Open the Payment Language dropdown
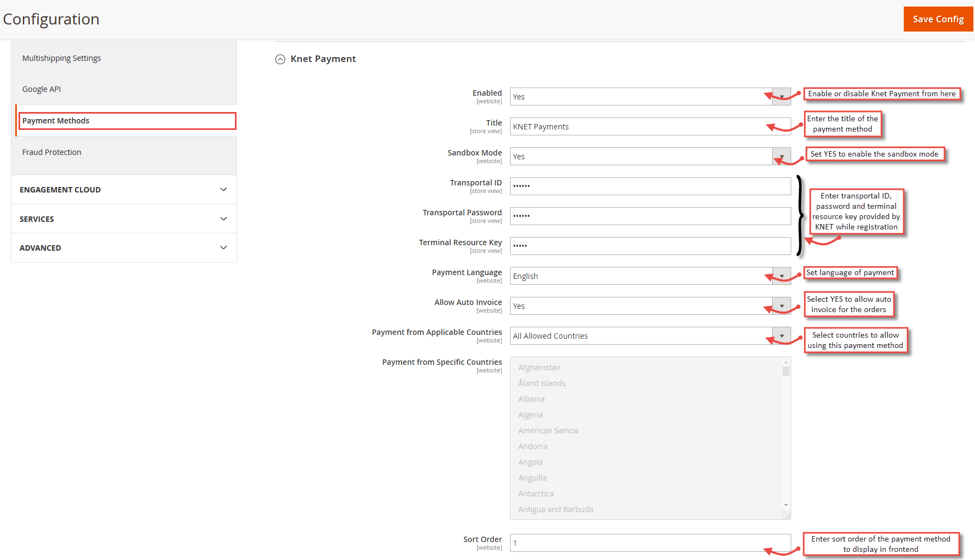The height and width of the screenshot is (560, 975). click(650, 276)
